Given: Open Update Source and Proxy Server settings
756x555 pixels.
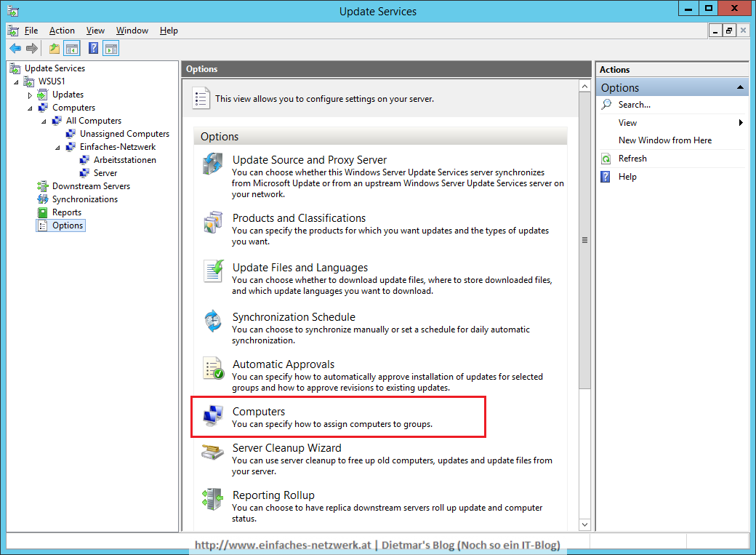Looking at the screenshot, I should (x=310, y=160).
